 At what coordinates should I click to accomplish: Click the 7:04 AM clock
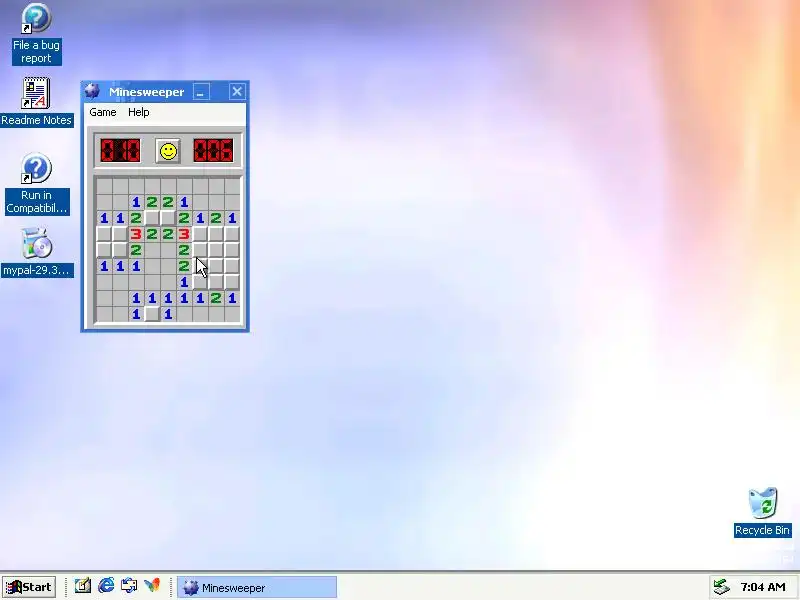[x=763, y=587]
